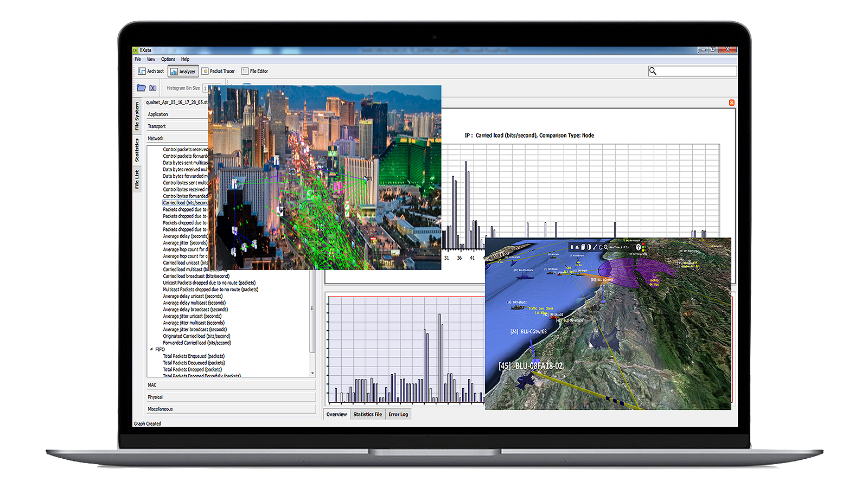Select Unicast Packets dropped due to no route
The image size is (868, 488).
tap(209, 282)
